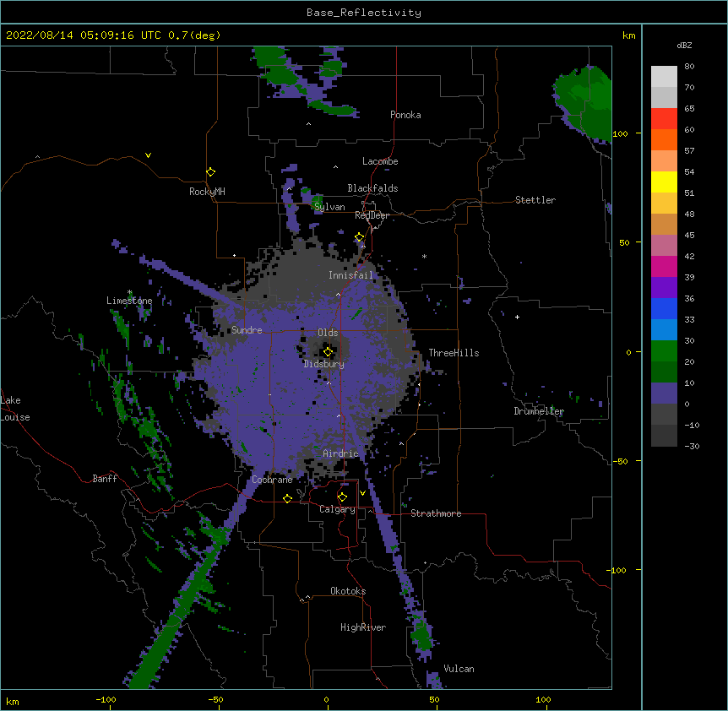Viewport: 728px width, 711px height.
Task: Select the dark gray swatch between -10 and -30
Action: coord(664,436)
